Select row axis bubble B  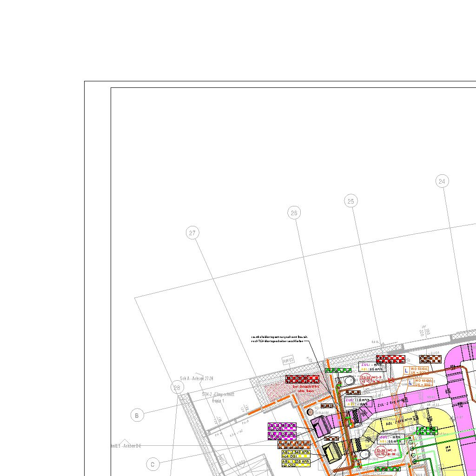tap(137, 416)
